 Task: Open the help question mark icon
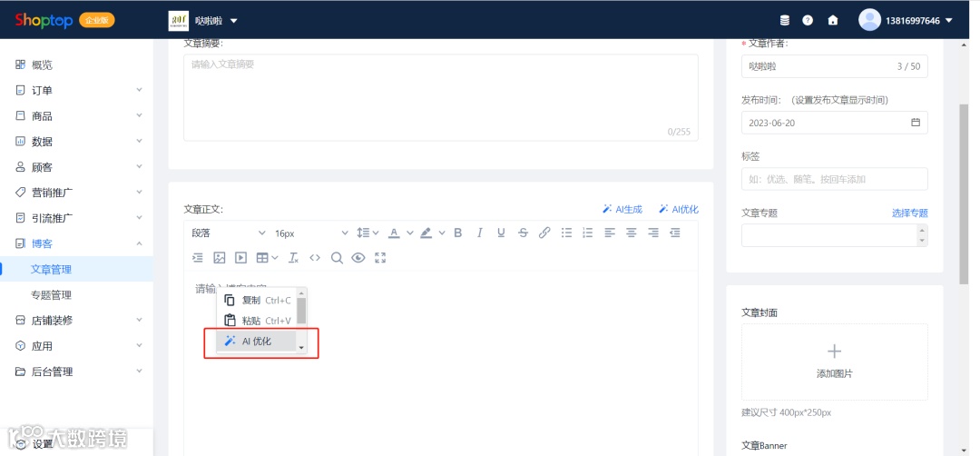click(x=808, y=20)
